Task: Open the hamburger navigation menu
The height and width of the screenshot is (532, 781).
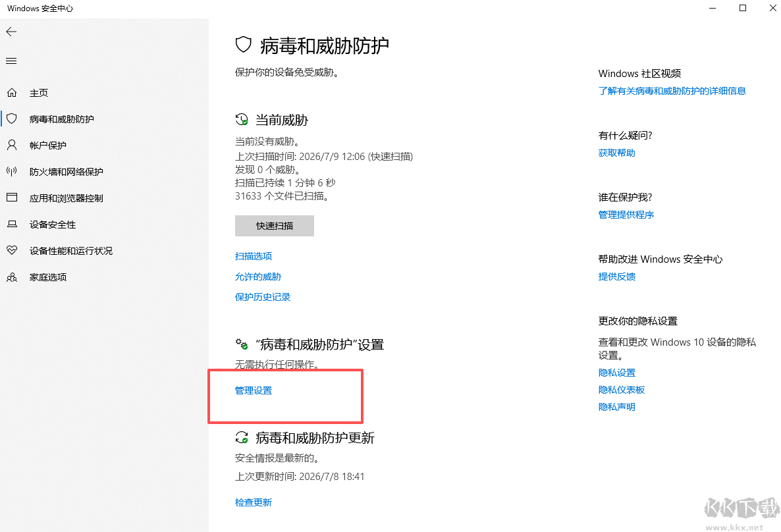Action: [11, 61]
